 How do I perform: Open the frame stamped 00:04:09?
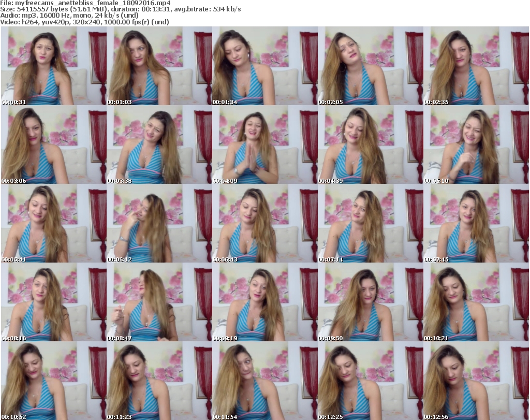coord(264,144)
